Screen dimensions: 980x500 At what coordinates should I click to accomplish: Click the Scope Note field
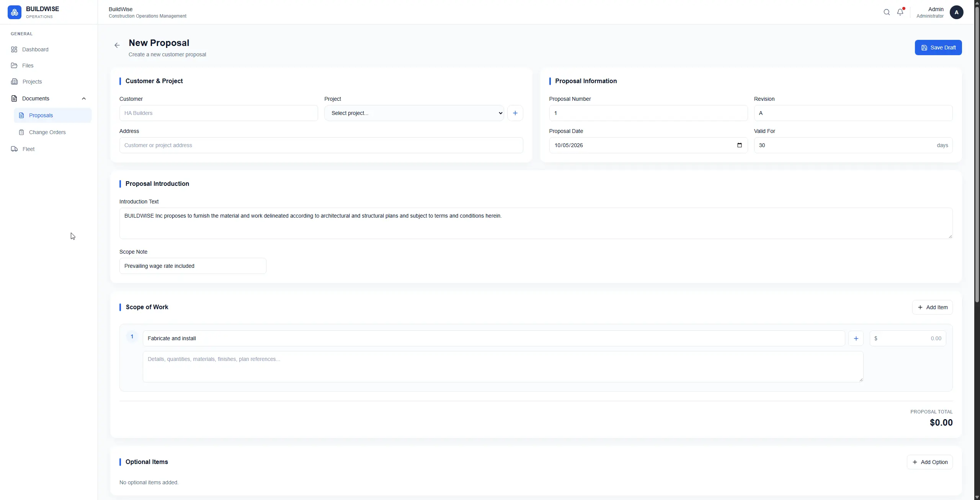(193, 266)
